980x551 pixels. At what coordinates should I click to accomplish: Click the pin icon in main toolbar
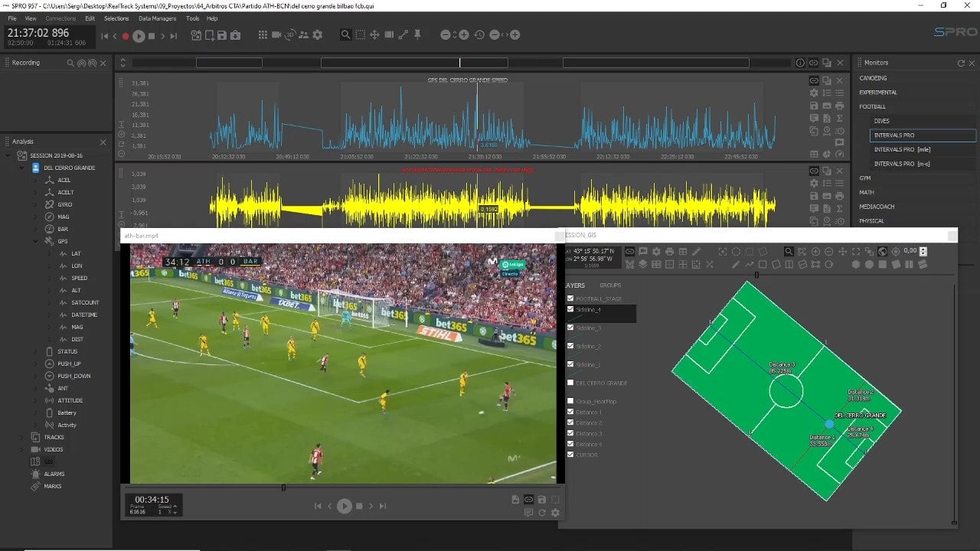click(x=419, y=35)
